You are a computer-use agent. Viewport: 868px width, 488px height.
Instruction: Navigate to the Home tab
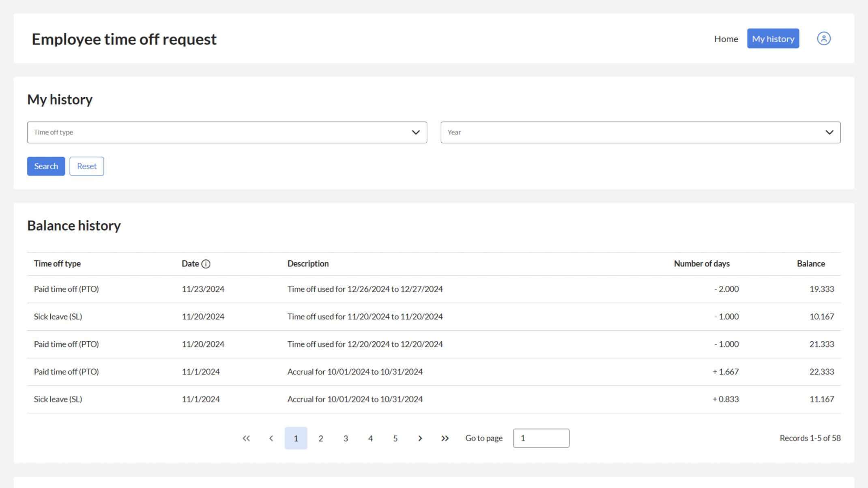point(726,39)
